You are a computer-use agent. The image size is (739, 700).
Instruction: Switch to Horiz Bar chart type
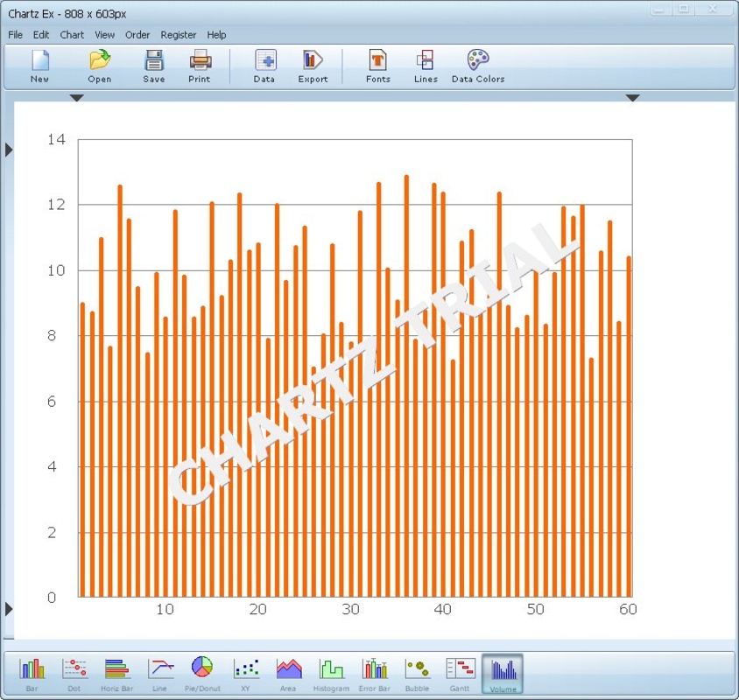(x=116, y=674)
